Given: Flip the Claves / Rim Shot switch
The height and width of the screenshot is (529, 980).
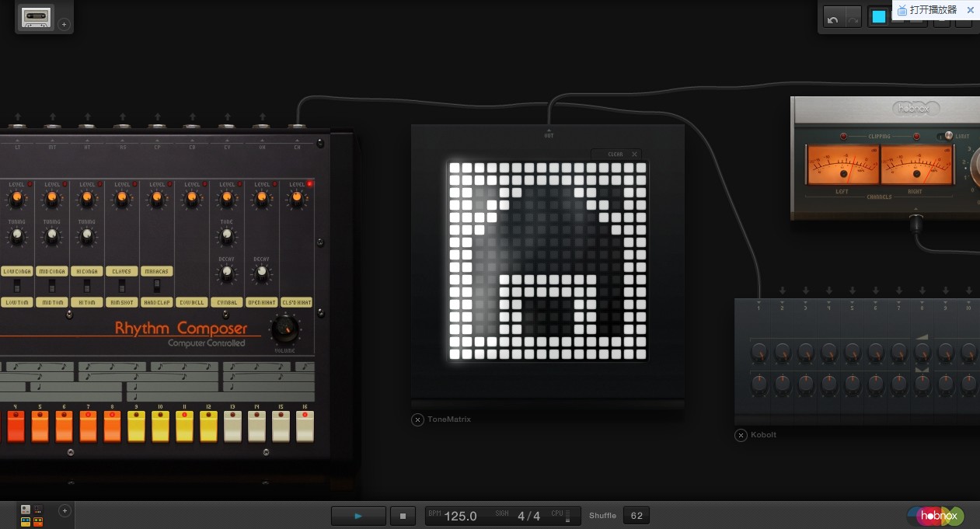Looking at the screenshot, I should pyautogui.click(x=122, y=287).
